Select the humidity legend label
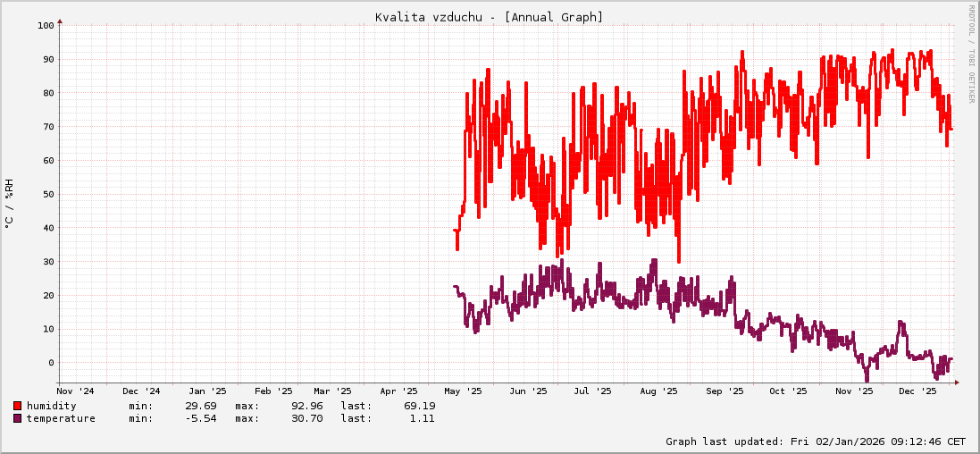 click(x=52, y=406)
